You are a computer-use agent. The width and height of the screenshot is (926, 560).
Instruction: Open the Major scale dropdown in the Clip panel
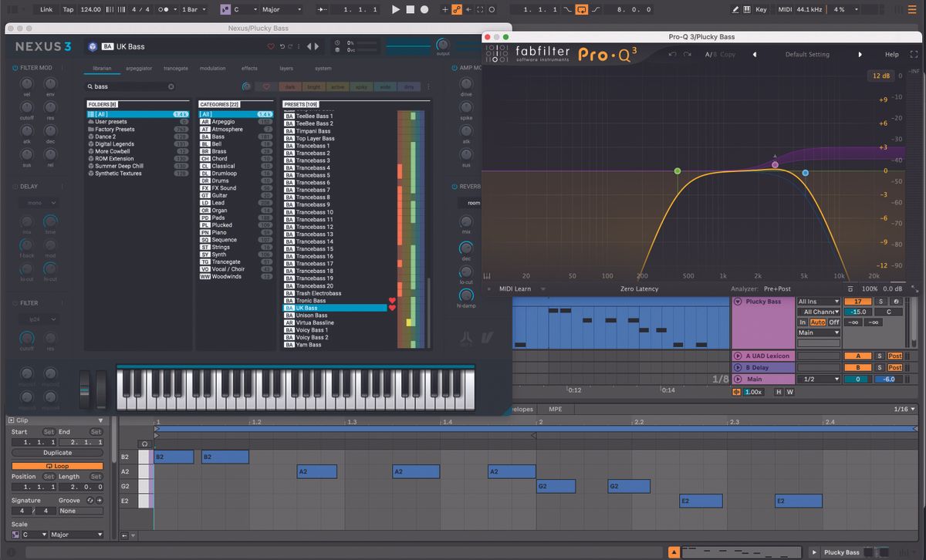[x=76, y=534]
